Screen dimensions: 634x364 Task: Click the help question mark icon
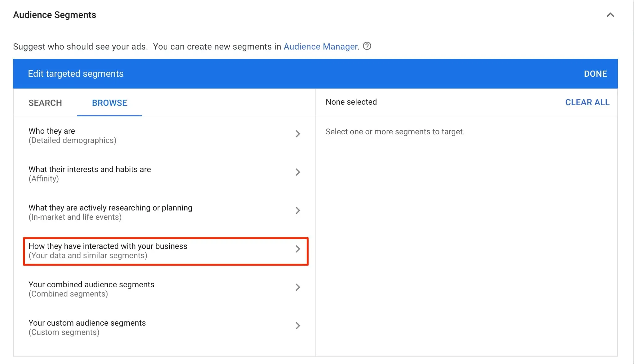[x=367, y=46]
